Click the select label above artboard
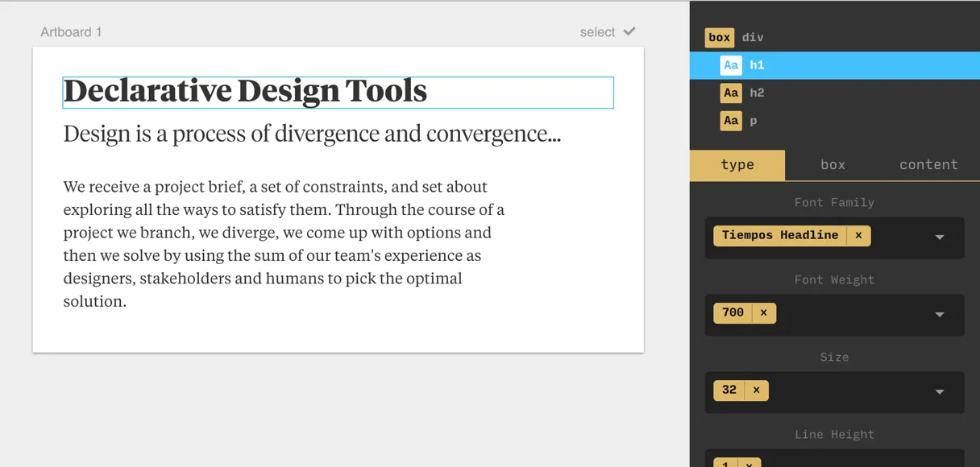The height and width of the screenshot is (467, 980). tap(597, 32)
